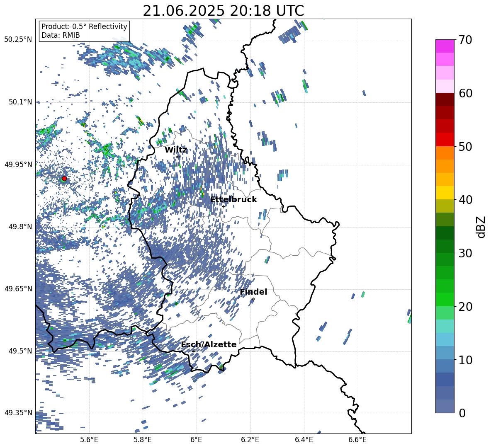This screenshot has width=491, height=448.
Task: Click the 49.95°N latitude label
Action: pyautogui.click(x=18, y=165)
